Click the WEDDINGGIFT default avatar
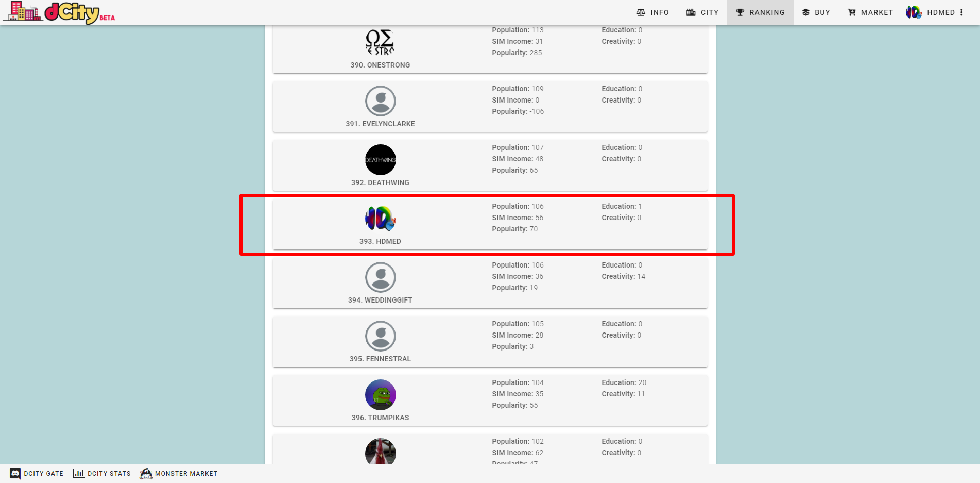 pos(381,277)
